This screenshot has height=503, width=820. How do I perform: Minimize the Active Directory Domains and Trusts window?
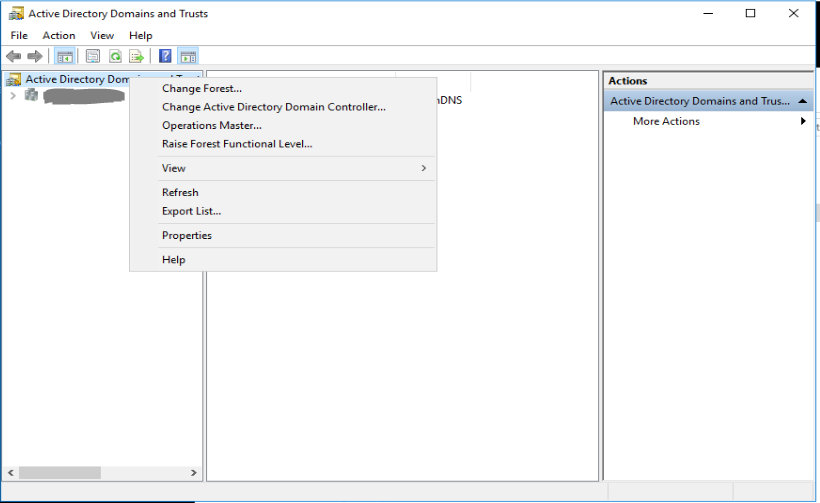708,13
